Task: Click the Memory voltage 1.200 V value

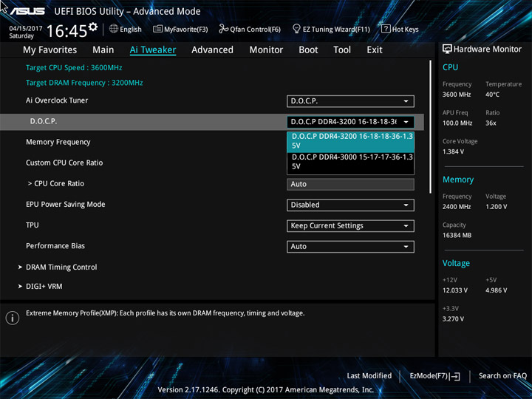Action: pyautogui.click(x=496, y=207)
